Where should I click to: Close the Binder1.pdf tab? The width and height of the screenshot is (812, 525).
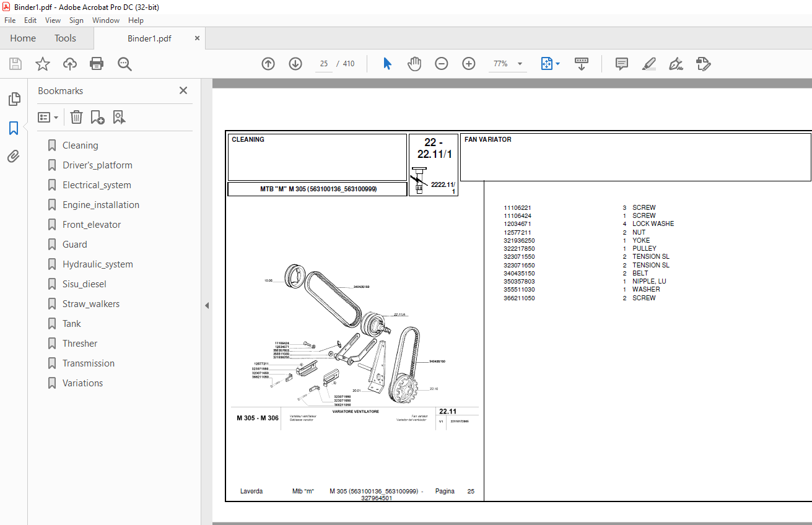point(197,38)
